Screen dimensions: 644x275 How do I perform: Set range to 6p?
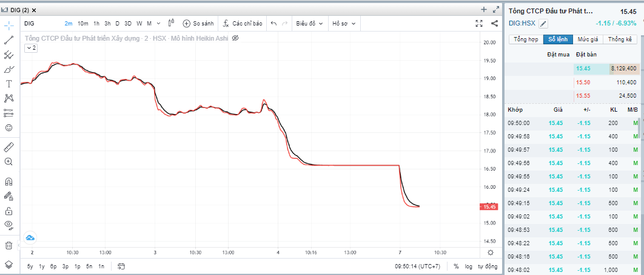click(x=53, y=267)
